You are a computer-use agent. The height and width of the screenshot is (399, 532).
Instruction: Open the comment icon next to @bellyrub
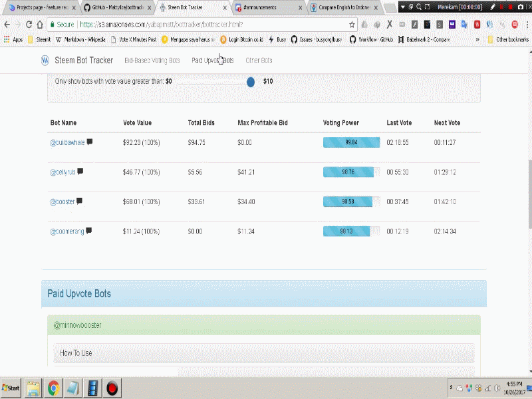coord(80,172)
